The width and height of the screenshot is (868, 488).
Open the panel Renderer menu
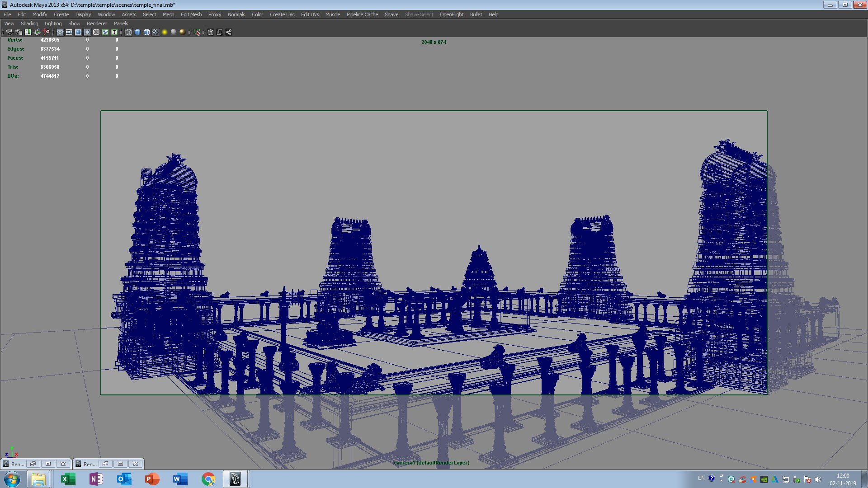[97, 23]
